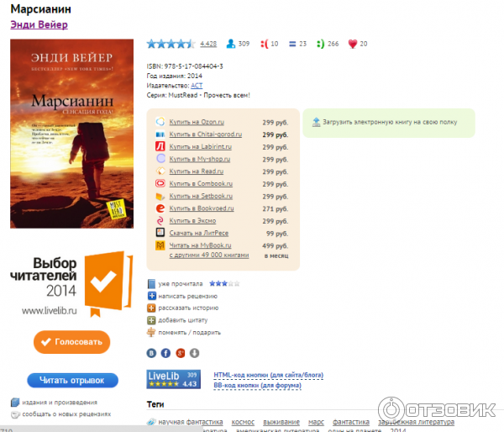Image resolution: width=504 pixels, height=432 pixels.
Task: Click добавить цитату
Action: (183, 320)
